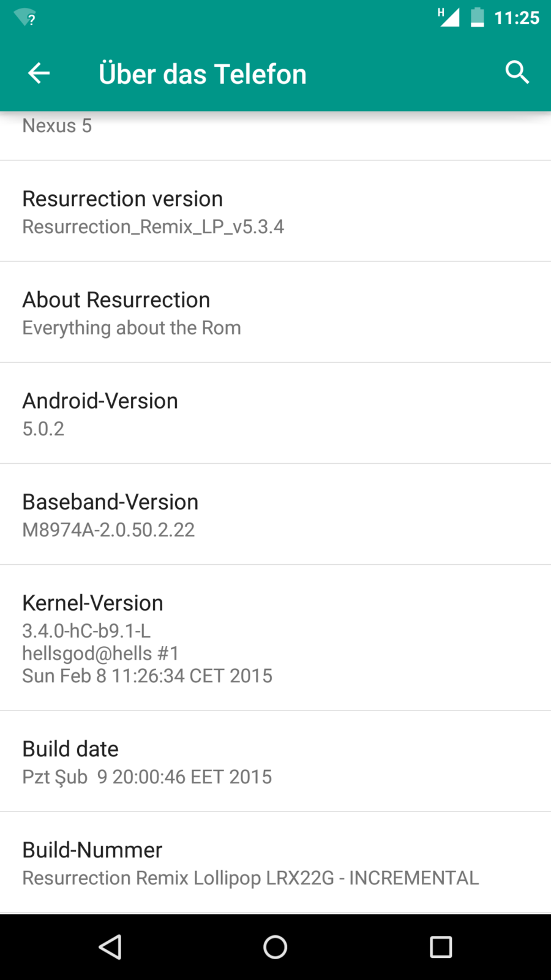Tap the 11:25 clock in status bar
This screenshot has height=980, width=551.
point(517,18)
